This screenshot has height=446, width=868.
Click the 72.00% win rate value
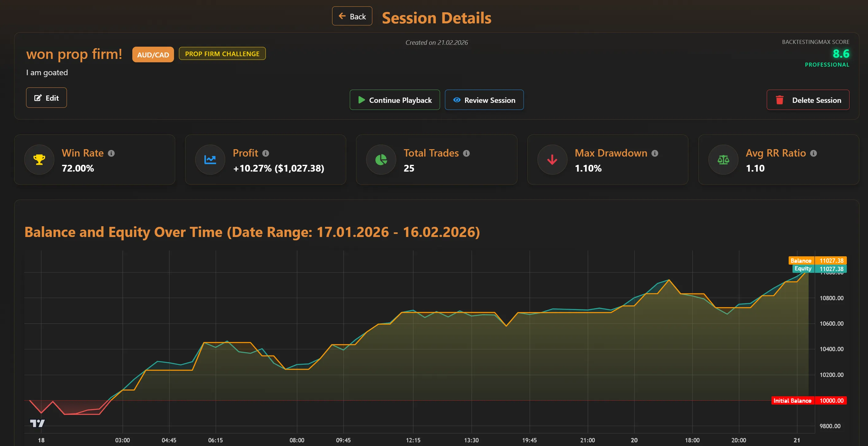(78, 168)
